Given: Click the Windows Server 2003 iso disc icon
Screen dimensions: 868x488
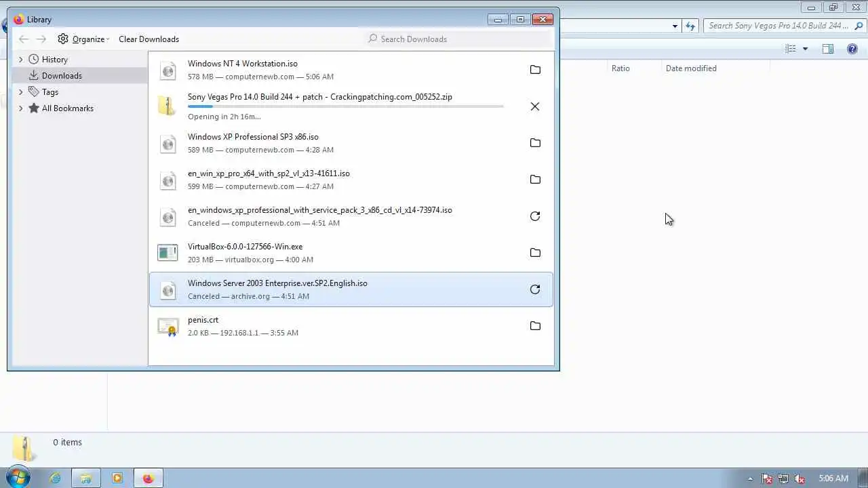Looking at the screenshot, I should 167,290.
